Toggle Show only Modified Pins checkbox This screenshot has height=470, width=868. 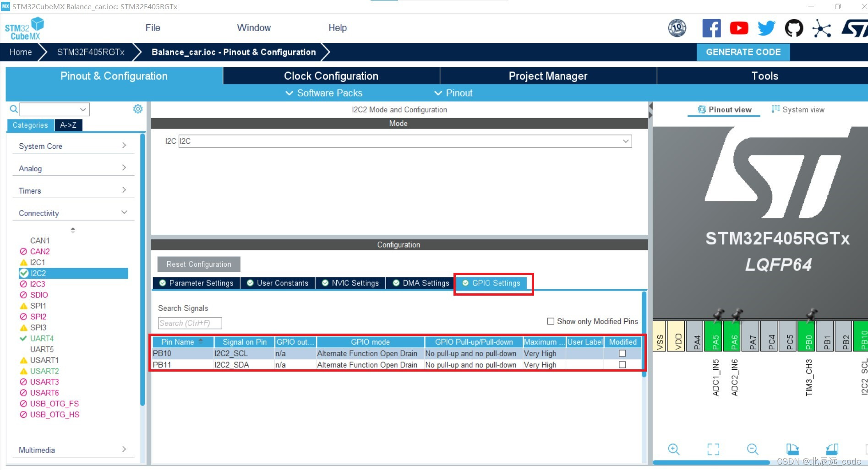[x=551, y=321]
